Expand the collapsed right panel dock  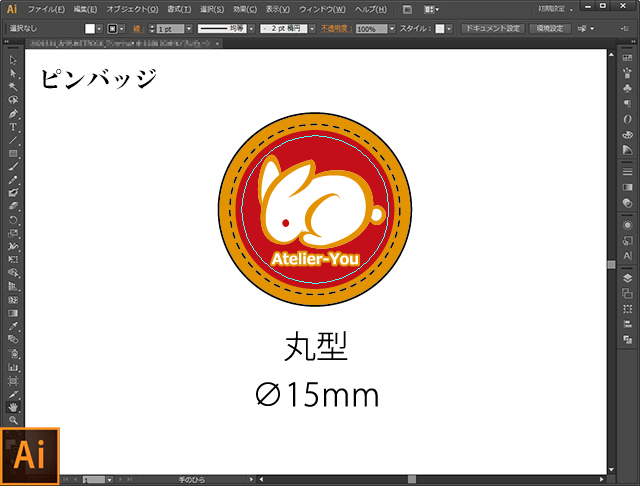tap(633, 41)
